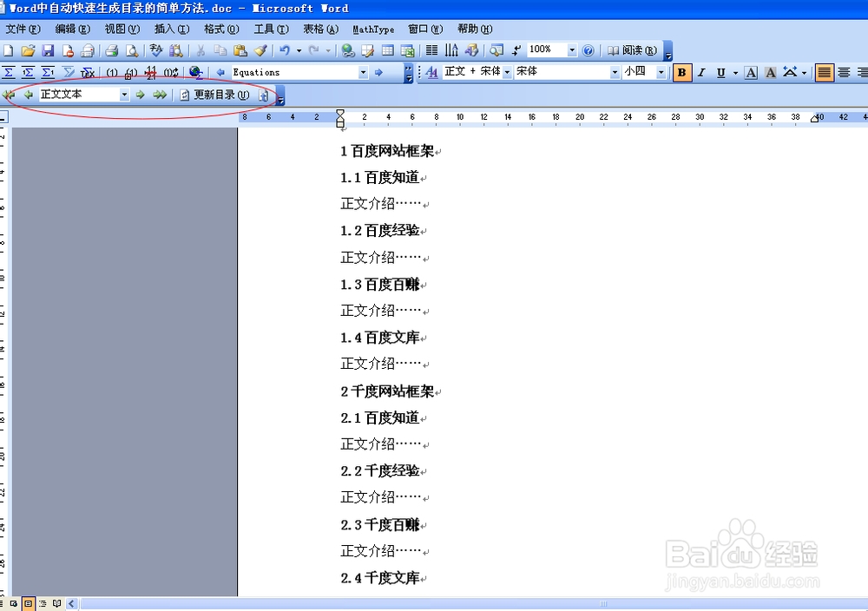Toggle Italic formatting
Screen dimensions: 868x611
click(701, 73)
